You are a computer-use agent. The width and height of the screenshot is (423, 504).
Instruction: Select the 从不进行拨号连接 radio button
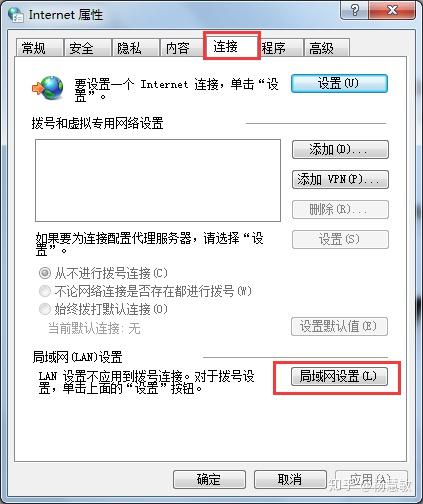(45, 273)
